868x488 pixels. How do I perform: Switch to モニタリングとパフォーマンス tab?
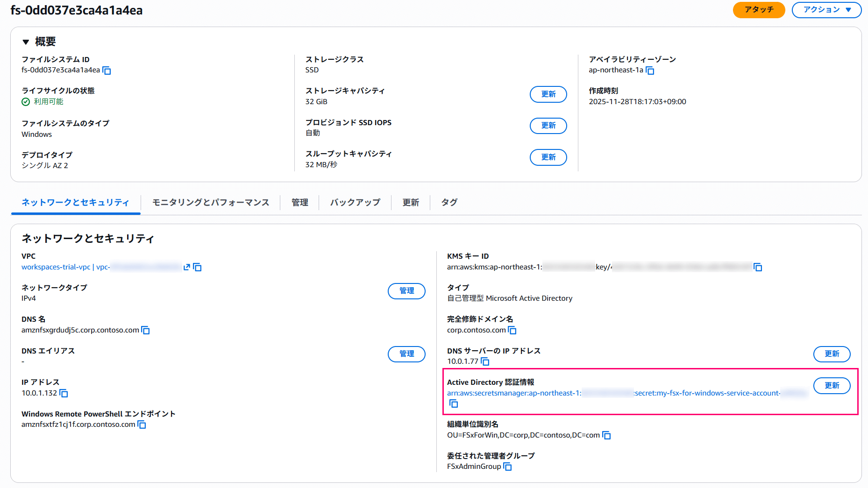pos(211,202)
